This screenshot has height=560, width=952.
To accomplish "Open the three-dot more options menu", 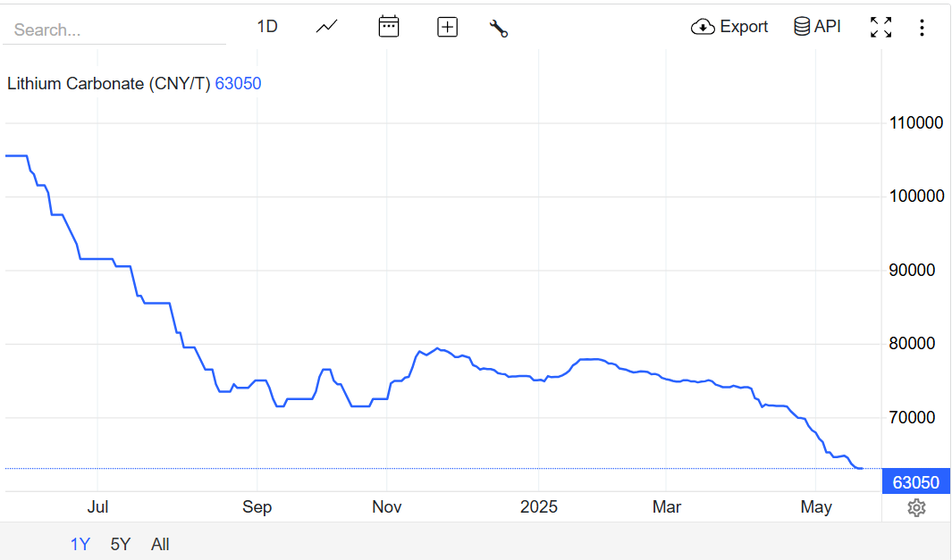I will [922, 27].
